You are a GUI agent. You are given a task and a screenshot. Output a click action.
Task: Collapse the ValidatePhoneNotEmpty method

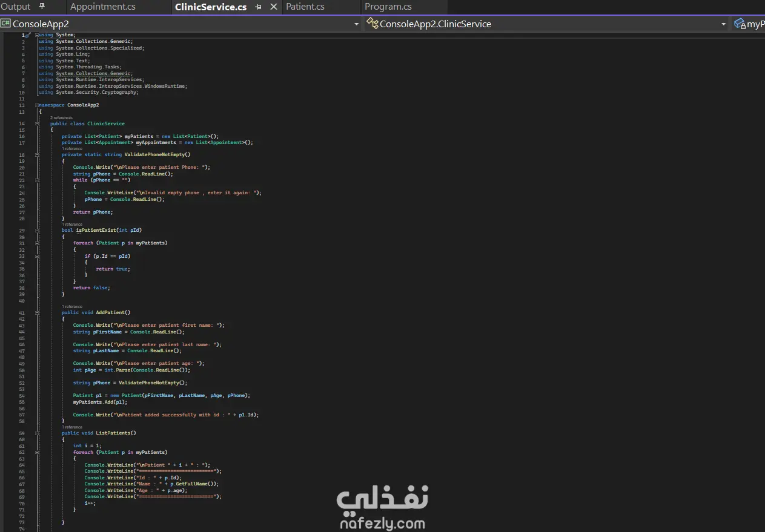(37, 155)
